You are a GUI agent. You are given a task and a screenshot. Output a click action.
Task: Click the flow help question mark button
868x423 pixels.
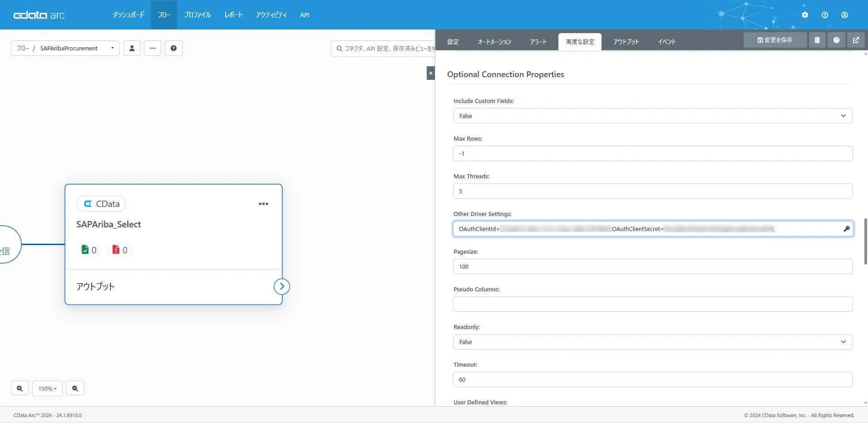173,48
